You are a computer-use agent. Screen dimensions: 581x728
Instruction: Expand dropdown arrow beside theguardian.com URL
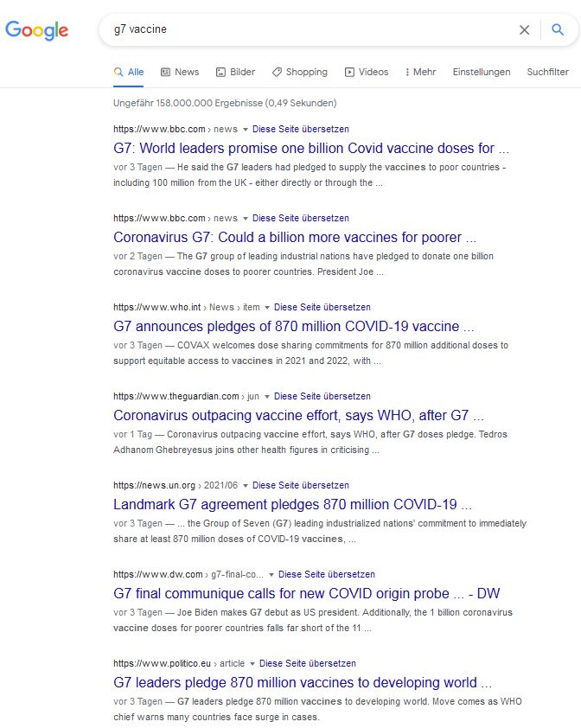pos(267,397)
